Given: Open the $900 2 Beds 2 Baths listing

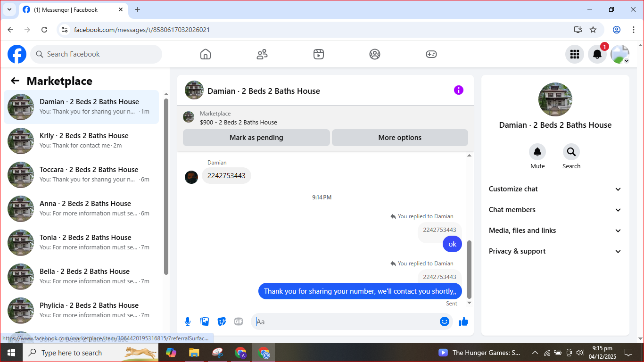Looking at the screenshot, I should tap(239, 122).
